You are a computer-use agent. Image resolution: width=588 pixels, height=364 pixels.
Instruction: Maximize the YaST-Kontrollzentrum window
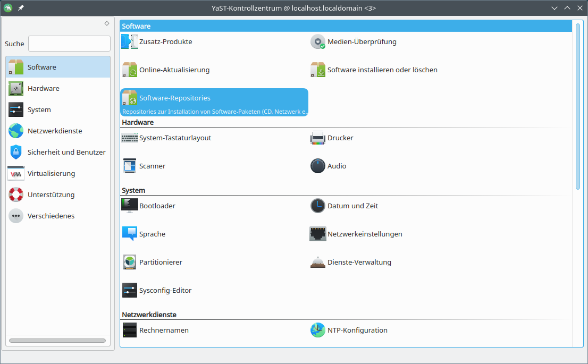[x=567, y=8]
